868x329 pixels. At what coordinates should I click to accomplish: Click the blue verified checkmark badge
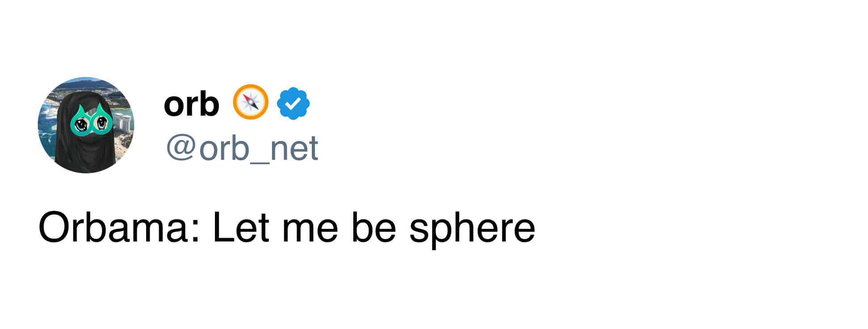[293, 104]
